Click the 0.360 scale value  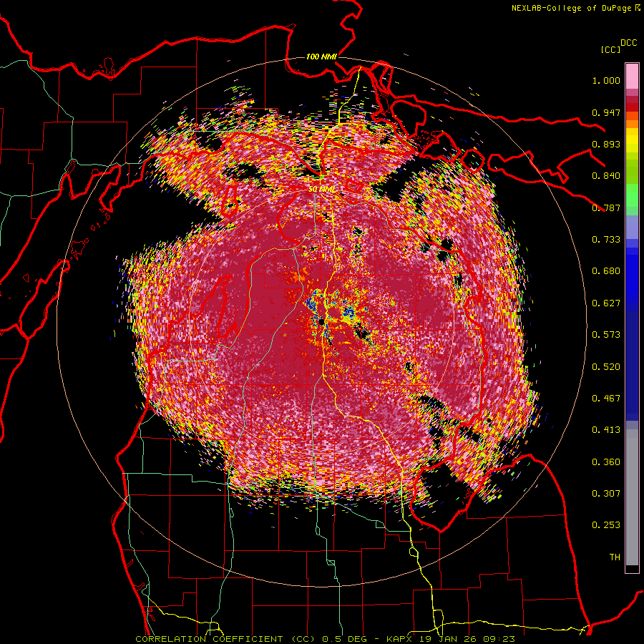pos(606,462)
